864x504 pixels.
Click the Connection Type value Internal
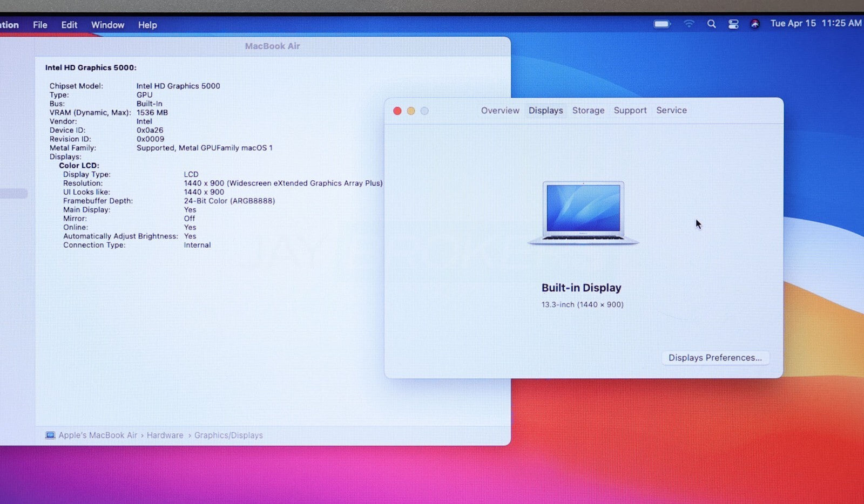point(197,245)
